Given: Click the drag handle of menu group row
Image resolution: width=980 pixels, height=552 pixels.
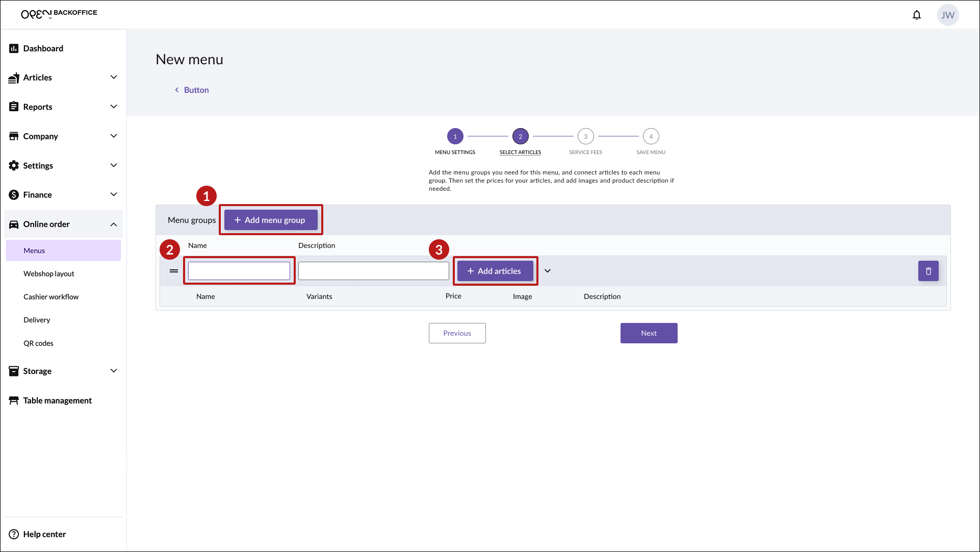Looking at the screenshot, I should pyautogui.click(x=174, y=271).
